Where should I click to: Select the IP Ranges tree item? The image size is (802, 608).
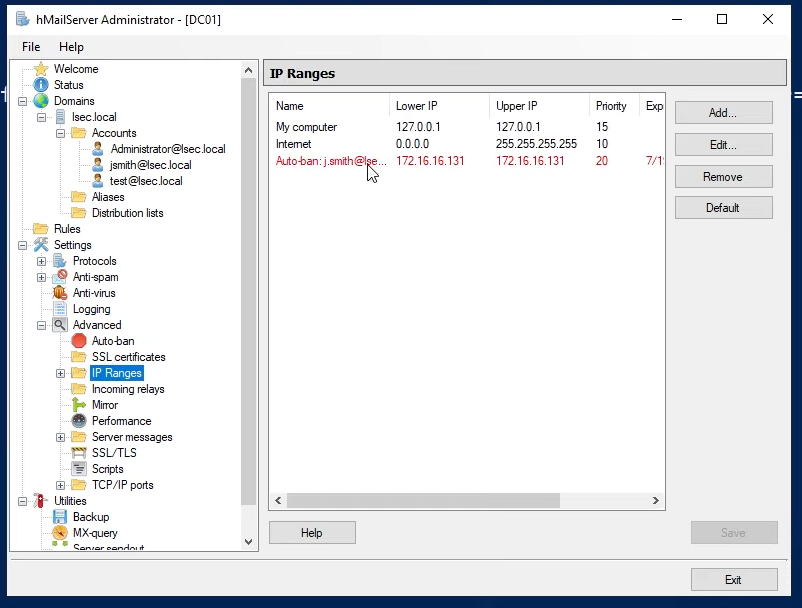click(117, 373)
